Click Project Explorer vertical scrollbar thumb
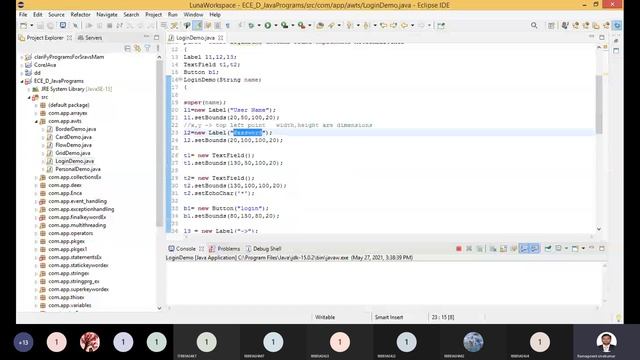The width and height of the screenshot is (640, 360). point(159,143)
